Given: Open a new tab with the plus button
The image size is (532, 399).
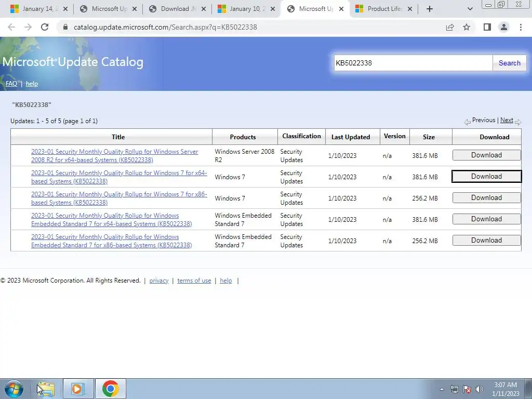Looking at the screenshot, I should pyautogui.click(x=430, y=9).
